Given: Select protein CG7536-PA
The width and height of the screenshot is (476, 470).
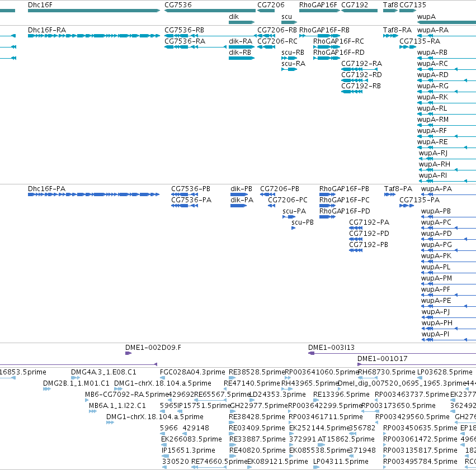Looking at the screenshot, I should pyautogui.click(x=185, y=206).
